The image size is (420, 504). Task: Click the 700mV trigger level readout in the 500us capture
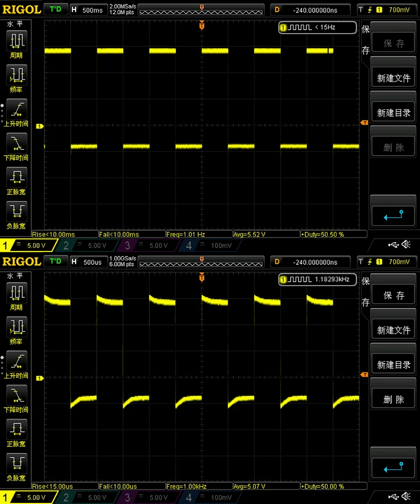[399, 262]
